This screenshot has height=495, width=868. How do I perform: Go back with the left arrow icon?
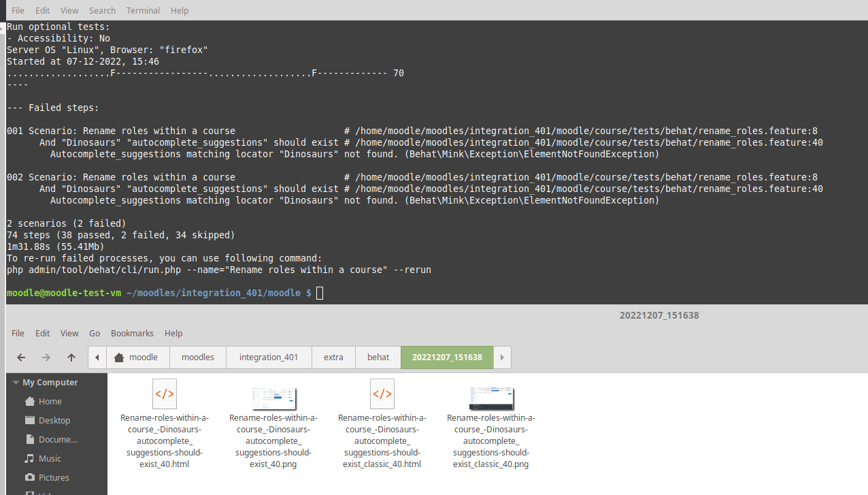coord(21,357)
